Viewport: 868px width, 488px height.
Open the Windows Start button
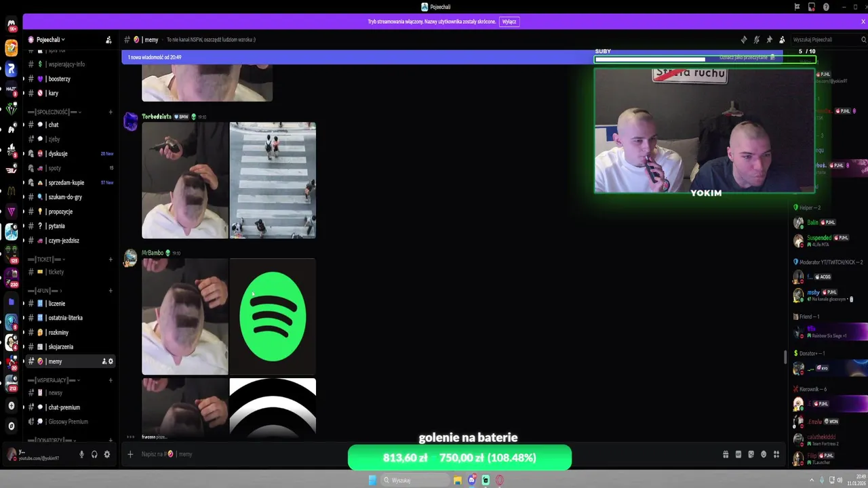coord(372,480)
